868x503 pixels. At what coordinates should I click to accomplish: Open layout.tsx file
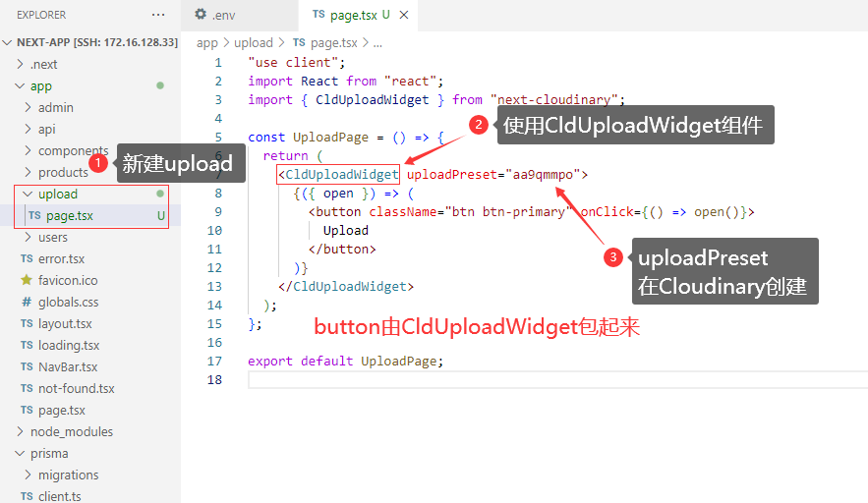pyautogui.click(x=65, y=324)
